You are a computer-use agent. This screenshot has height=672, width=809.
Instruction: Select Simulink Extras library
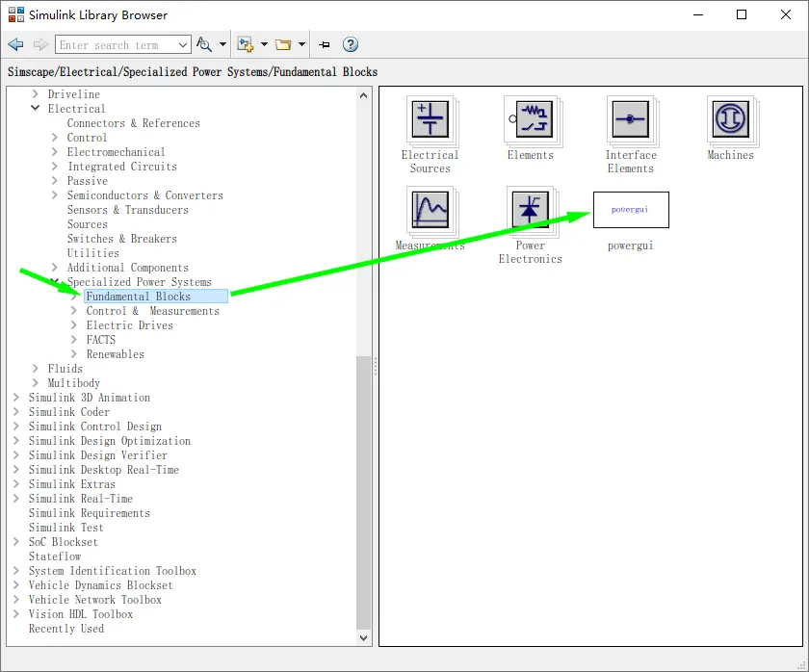click(x=71, y=484)
